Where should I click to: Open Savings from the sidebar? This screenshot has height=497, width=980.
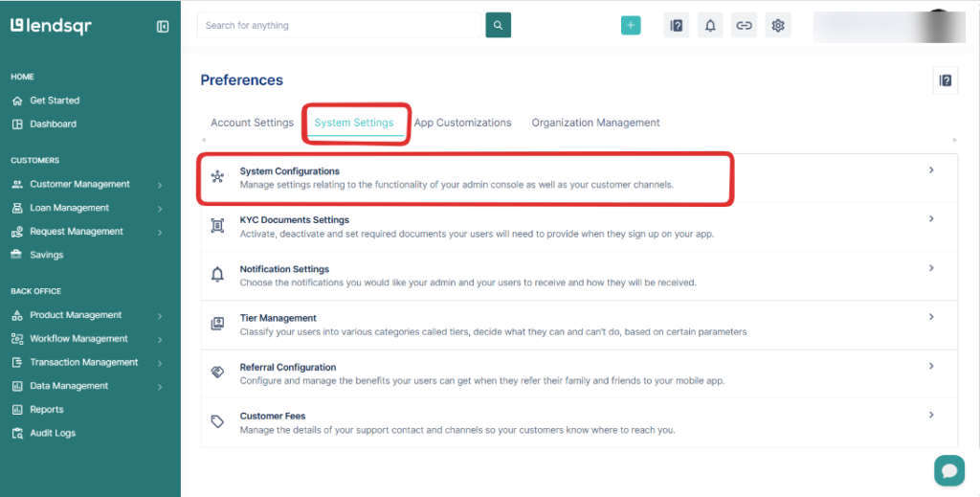[x=46, y=255]
